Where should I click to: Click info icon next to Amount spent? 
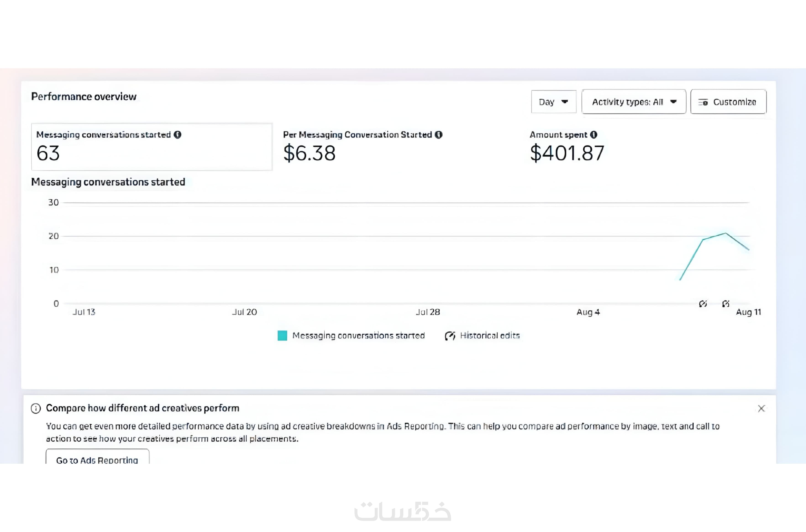tap(594, 135)
